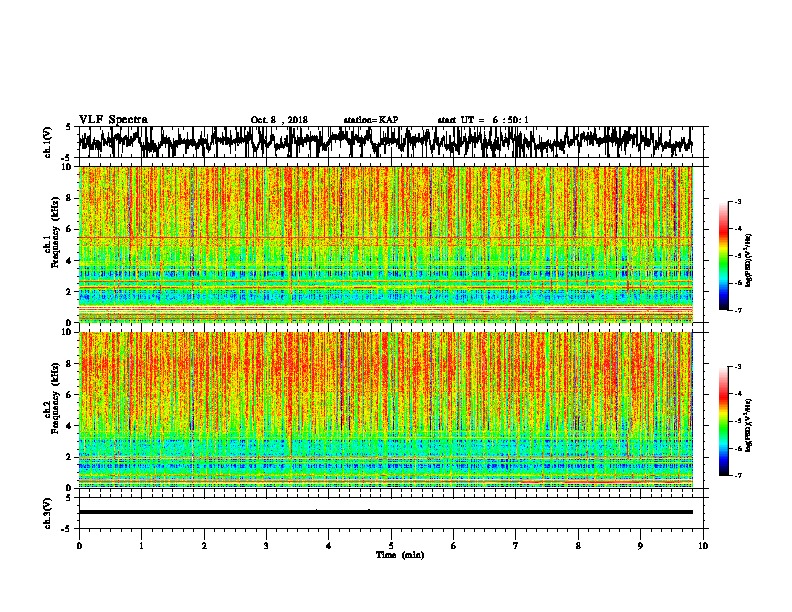Click the "ch.1(V)" axis label

[47, 142]
